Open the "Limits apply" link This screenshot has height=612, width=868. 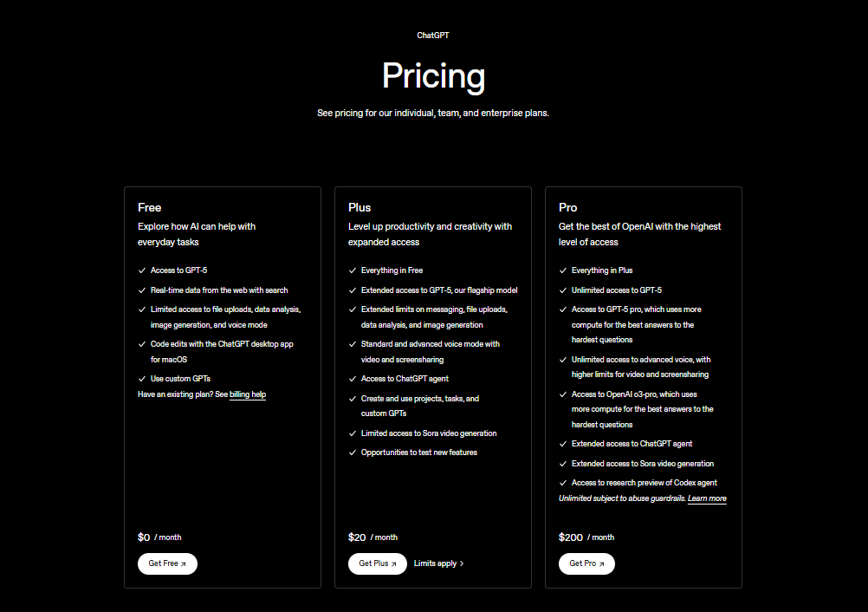434,563
